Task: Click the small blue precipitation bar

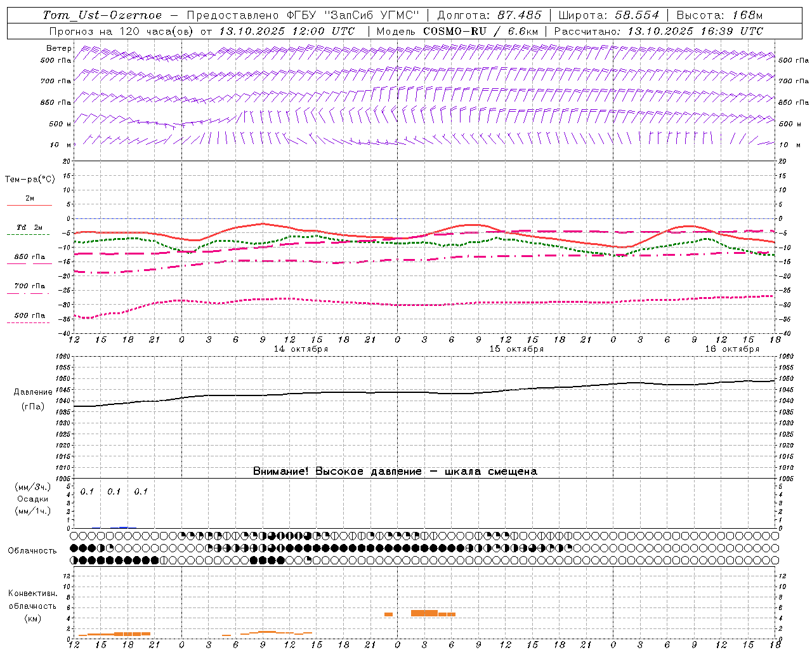Action: 124,527
